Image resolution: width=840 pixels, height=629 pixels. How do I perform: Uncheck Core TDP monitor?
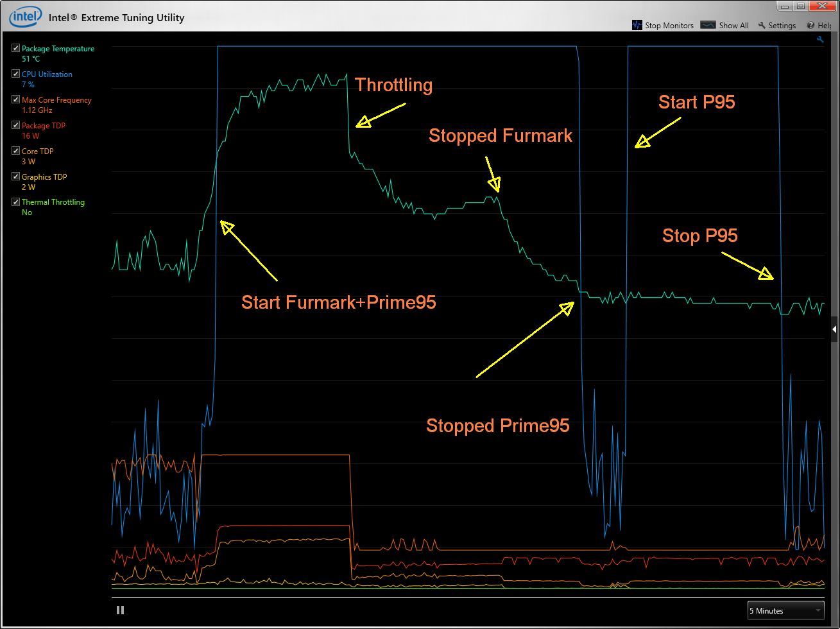click(x=16, y=151)
